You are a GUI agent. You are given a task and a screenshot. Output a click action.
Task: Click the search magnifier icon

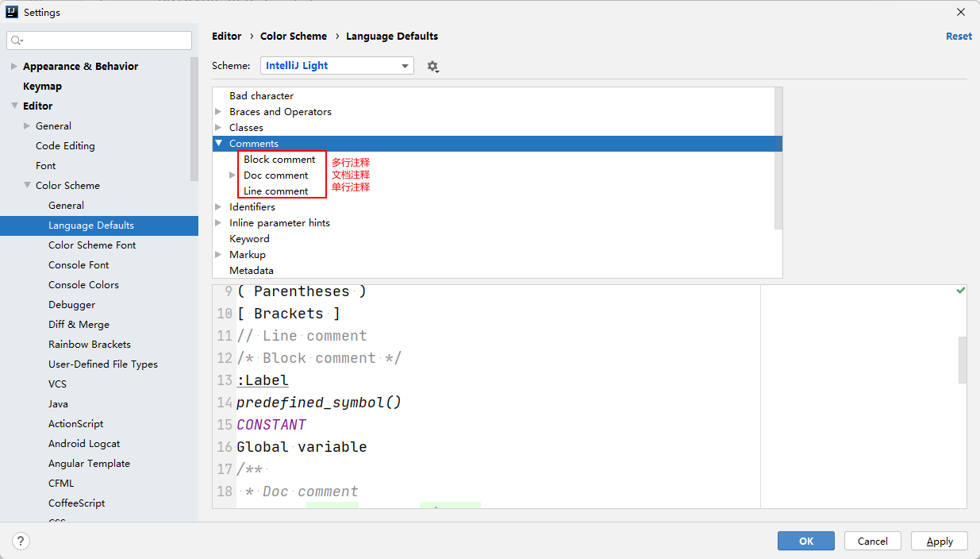(x=17, y=40)
